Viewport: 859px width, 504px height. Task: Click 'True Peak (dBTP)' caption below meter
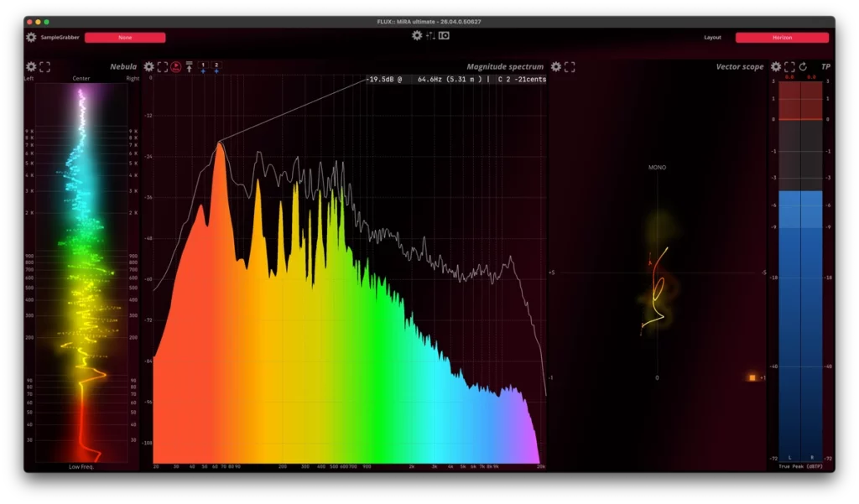coord(800,467)
